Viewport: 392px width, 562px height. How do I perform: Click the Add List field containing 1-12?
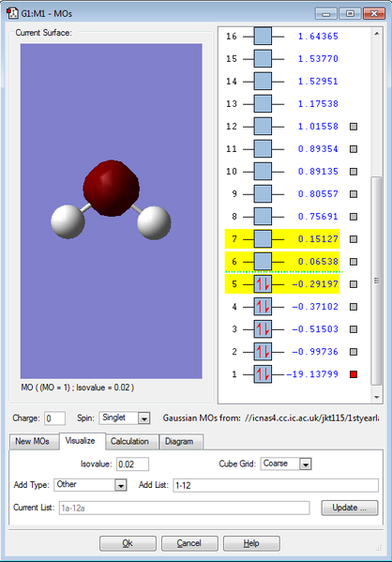pyautogui.click(x=276, y=485)
